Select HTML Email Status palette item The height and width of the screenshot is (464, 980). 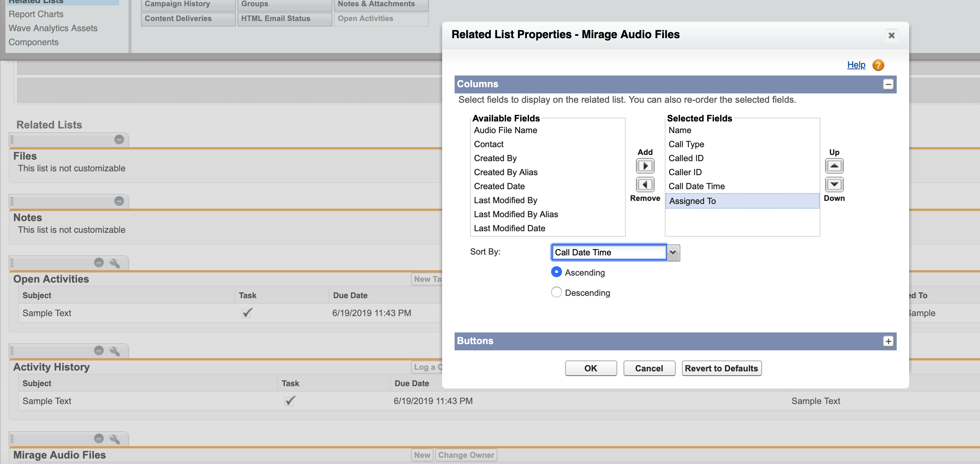coord(285,19)
